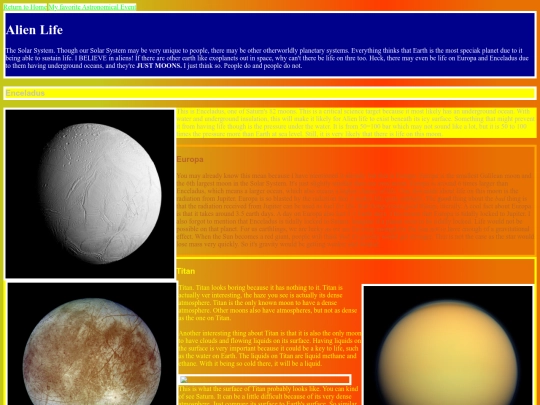
Task: Click the Enceladus moon photo
Action: (90, 194)
